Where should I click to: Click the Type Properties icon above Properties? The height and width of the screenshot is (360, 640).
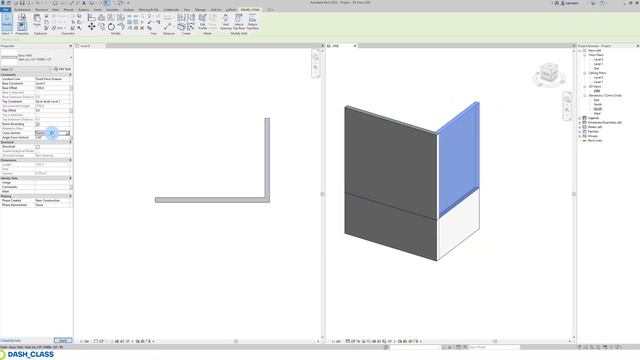pyautogui.click(x=22, y=17)
